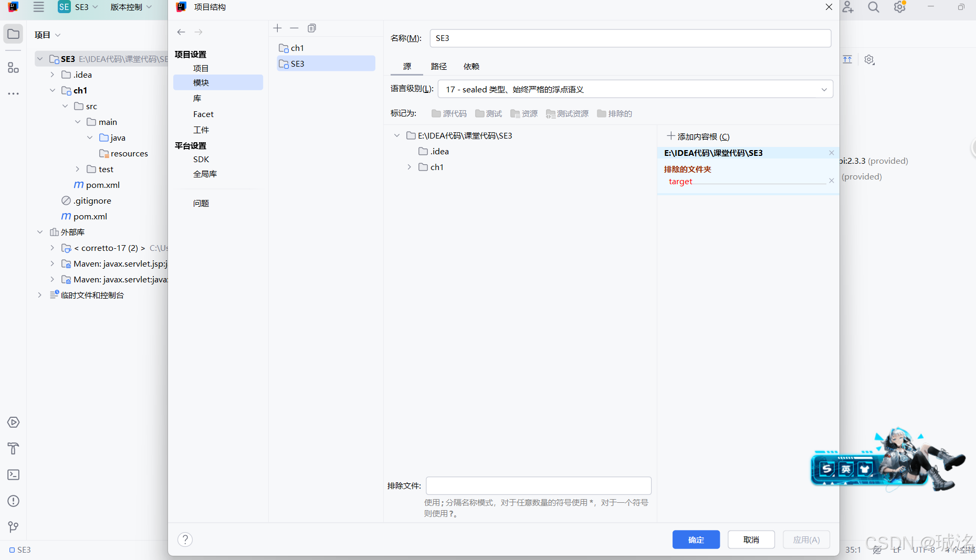This screenshot has height=560, width=976.
Task: Select .gitignore file in project tree
Action: click(86, 200)
